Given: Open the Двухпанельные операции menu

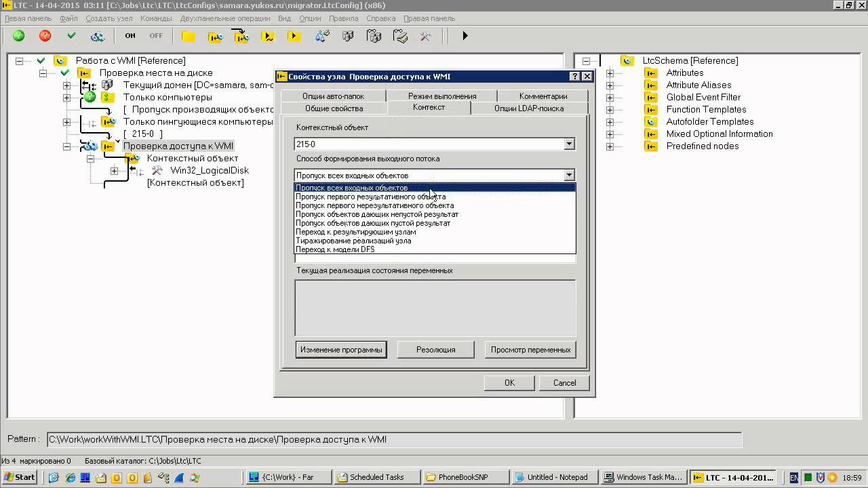Looking at the screenshot, I should click(x=225, y=18).
